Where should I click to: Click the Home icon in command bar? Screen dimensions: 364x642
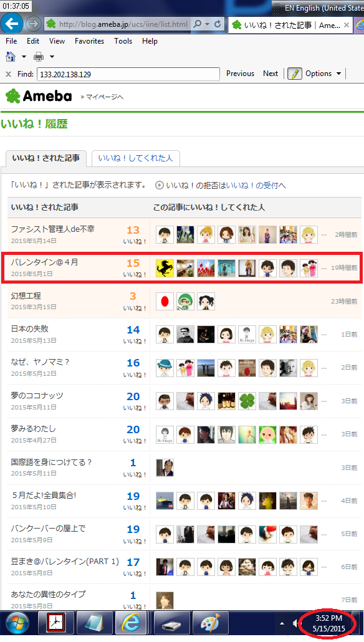tap(11, 57)
